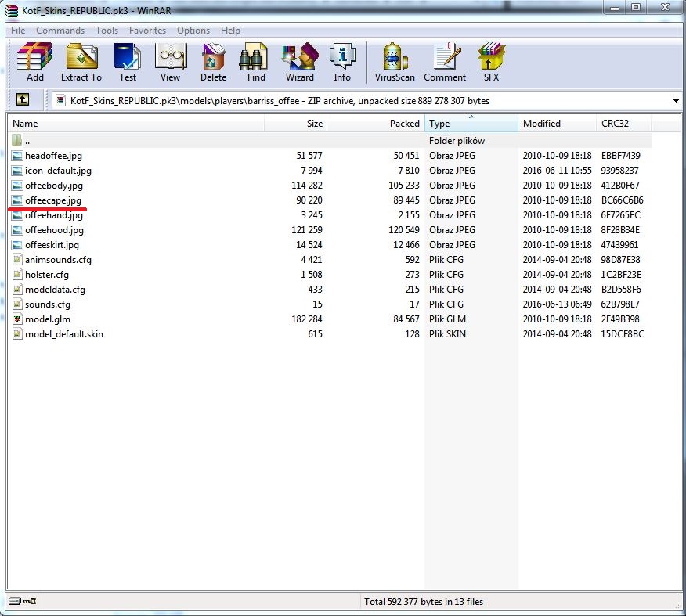The width and height of the screenshot is (686, 616).
Task: Sort by the Modified column header
Action: click(x=558, y=124)
